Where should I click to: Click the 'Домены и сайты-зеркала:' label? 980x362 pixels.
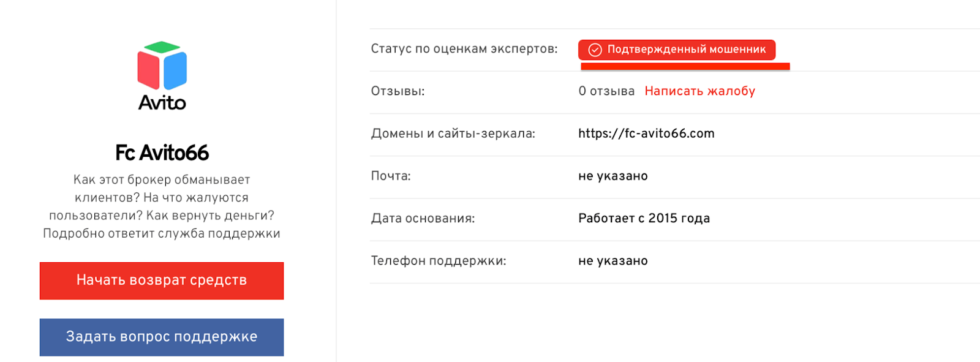point(453,134)
